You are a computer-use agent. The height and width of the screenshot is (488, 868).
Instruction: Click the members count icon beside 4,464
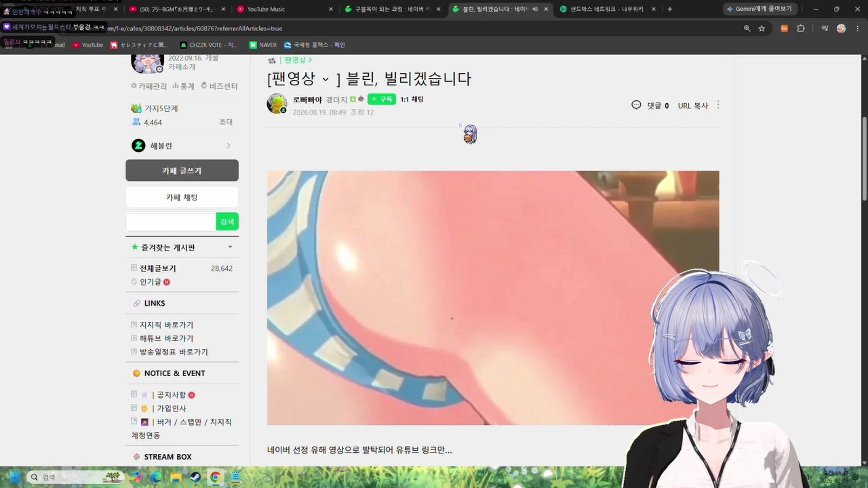tap(136, 122)
